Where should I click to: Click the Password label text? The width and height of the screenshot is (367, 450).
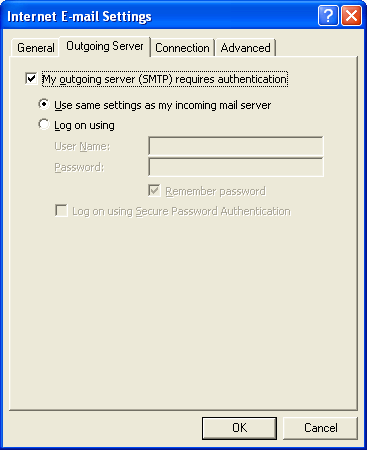pos(79,167)
